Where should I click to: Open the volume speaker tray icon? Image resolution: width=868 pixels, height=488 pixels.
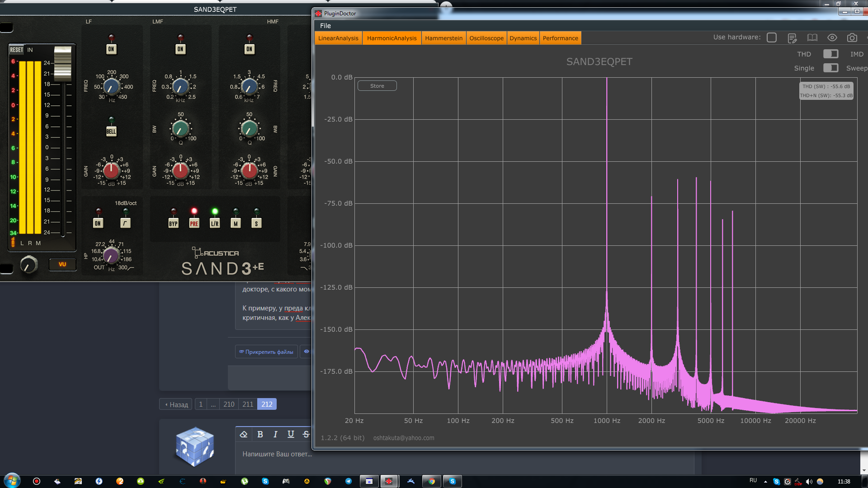point(809,482)
